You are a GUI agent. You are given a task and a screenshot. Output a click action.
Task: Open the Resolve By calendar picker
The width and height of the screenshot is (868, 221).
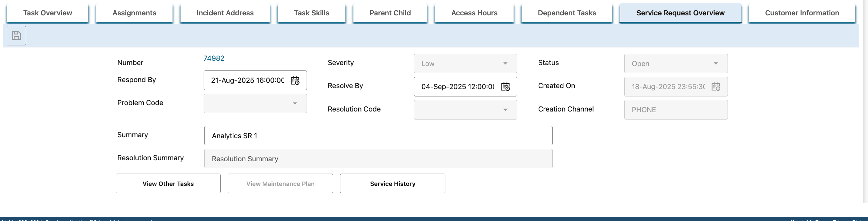click(x=505, y=87)
